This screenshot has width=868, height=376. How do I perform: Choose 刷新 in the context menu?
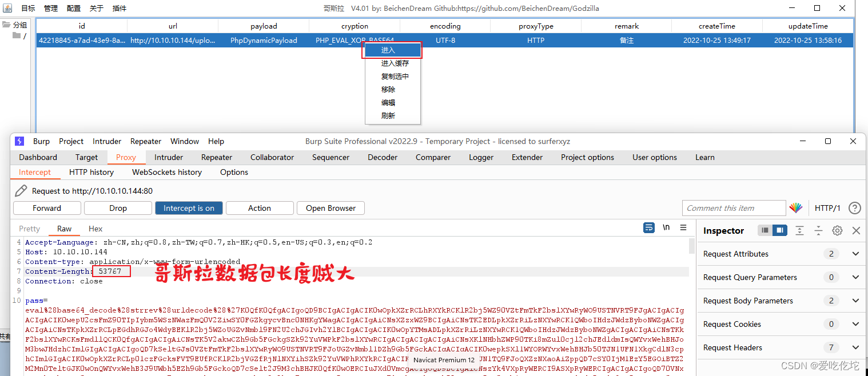click(x=393, y=115)
